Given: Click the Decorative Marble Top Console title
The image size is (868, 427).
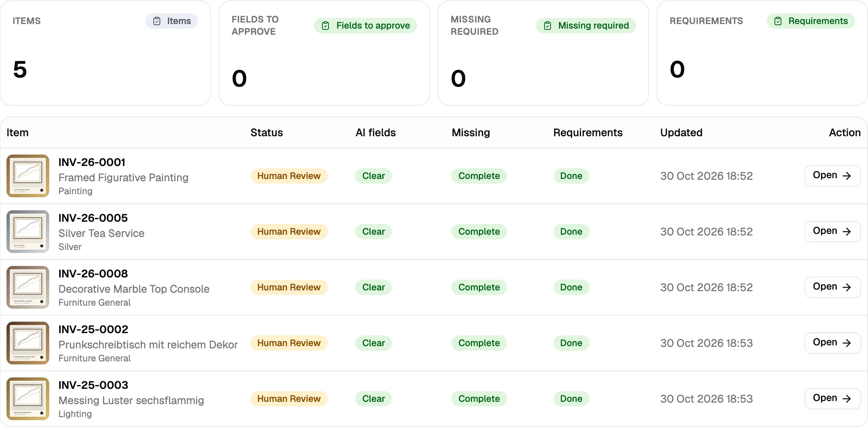Looking at the screenshot, I should [x=134, y=289].
